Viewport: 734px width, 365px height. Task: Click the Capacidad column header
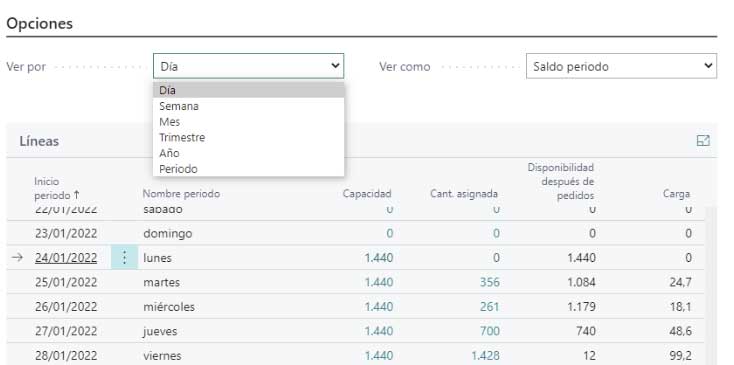(367, 194)
